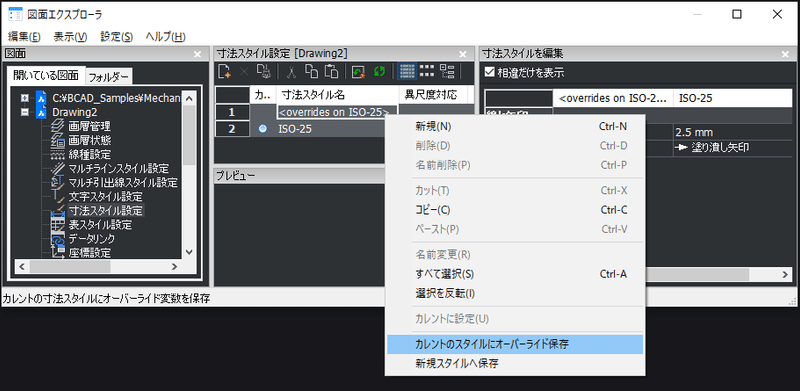The image size is (800, 391).
Task: Open the 設定(S) menu
Action: (x=116, y=37)
